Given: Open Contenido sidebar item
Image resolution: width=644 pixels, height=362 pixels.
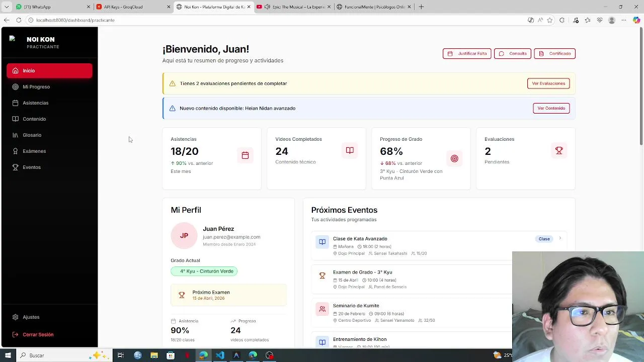Looking at the screenshot, I should [x=49, y=119].
